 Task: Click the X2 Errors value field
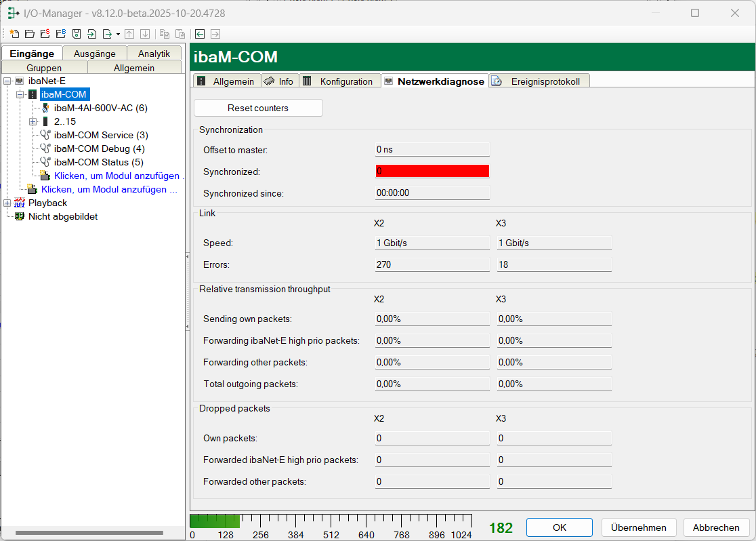[x=432, y=264]
